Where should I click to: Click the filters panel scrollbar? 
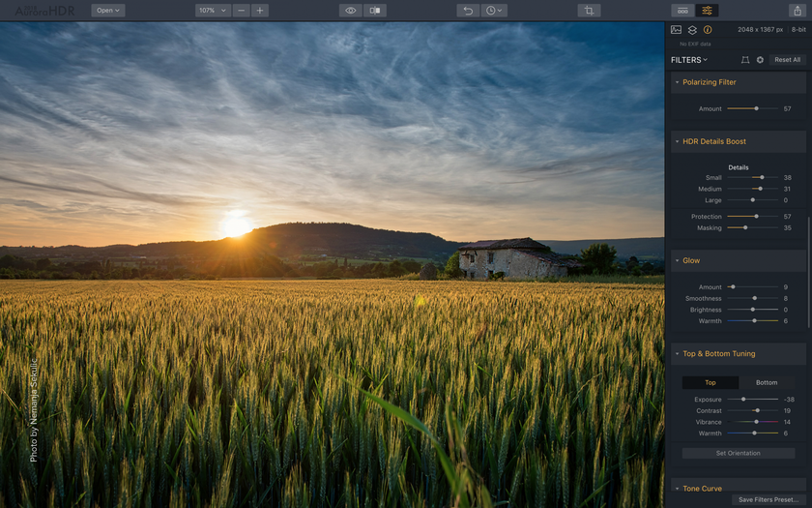coord(808,272)
